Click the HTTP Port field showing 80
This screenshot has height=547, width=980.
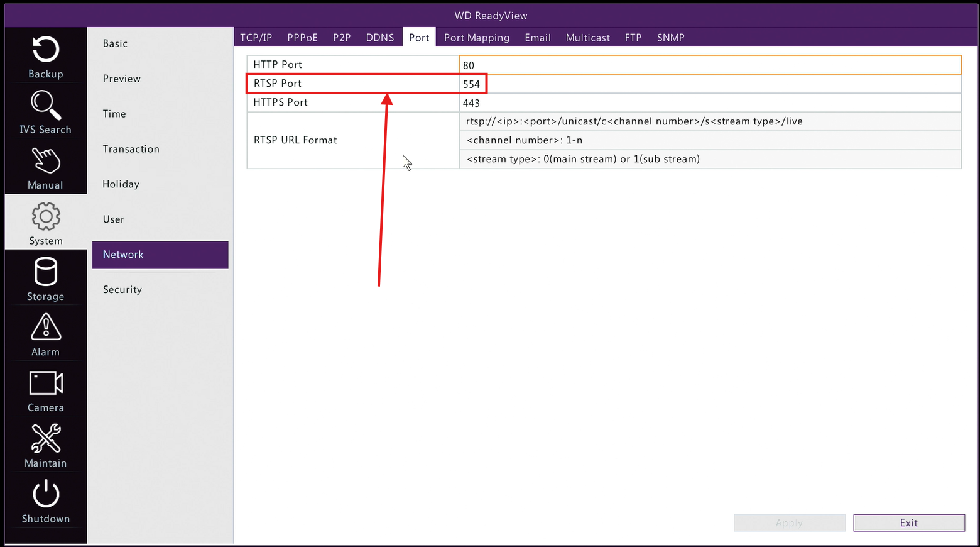point(710,65)
